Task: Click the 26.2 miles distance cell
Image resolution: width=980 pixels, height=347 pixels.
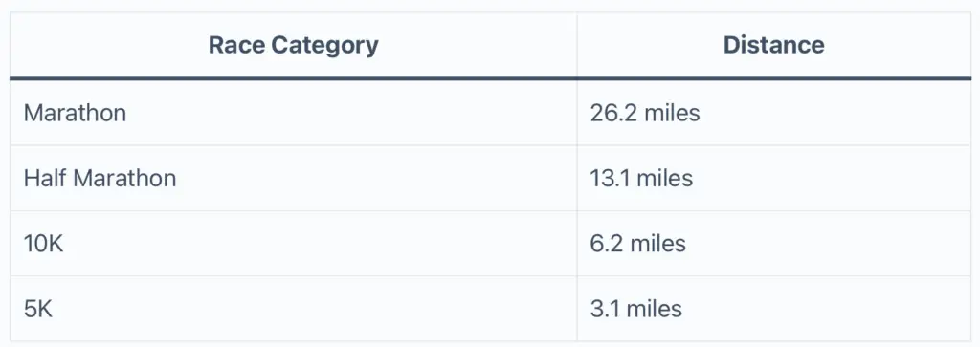Action: pyautogui.click(x=773, y=113)
